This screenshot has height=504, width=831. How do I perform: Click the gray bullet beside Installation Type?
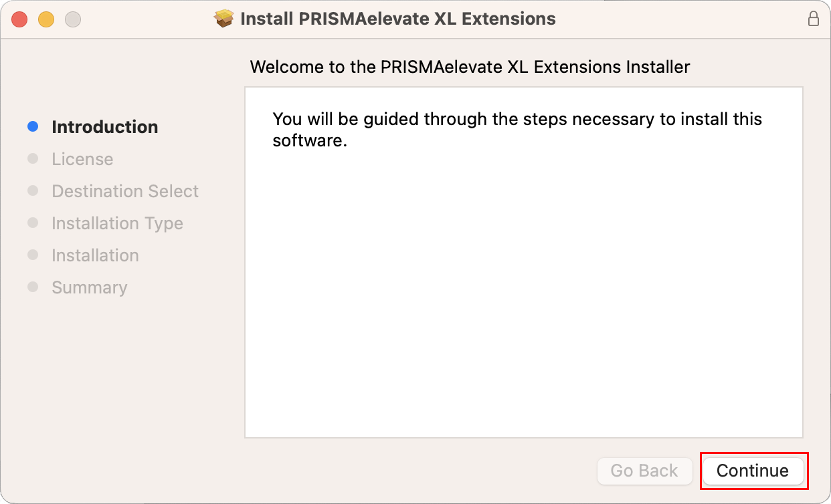click(x=33, y=223)
